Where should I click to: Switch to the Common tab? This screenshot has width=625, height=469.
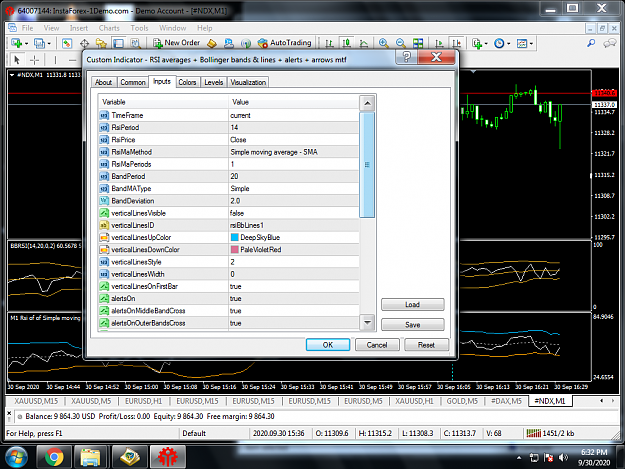point(133,82)
